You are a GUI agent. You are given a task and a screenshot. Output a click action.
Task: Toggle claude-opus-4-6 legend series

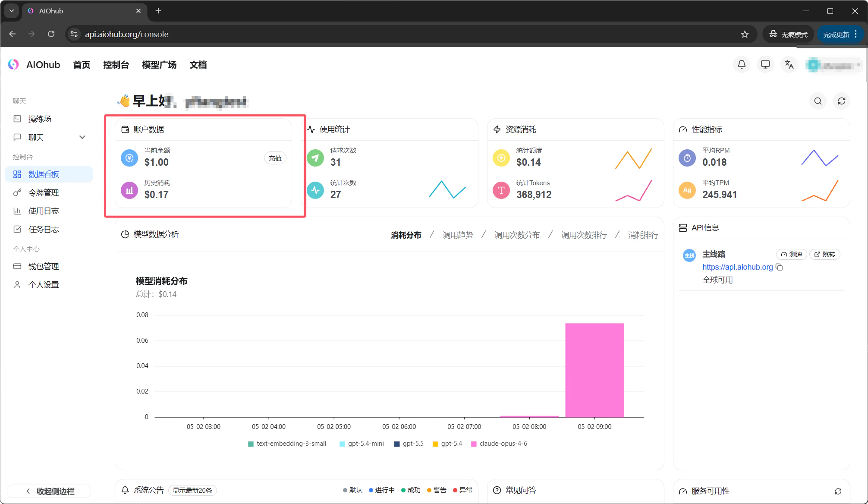[x=499, y=444]
